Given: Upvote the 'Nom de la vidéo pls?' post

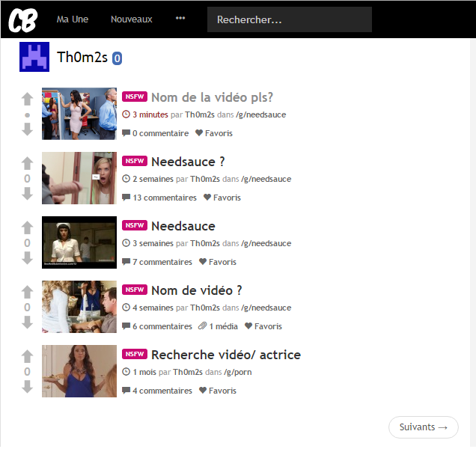Looking at the screenshot, I should (x=28, y=99).
